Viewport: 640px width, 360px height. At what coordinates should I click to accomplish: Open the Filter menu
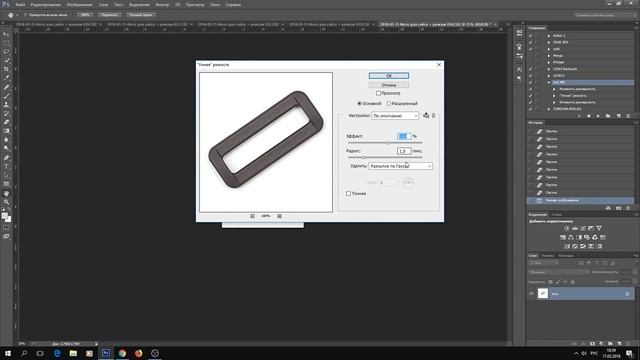point(162,4)
